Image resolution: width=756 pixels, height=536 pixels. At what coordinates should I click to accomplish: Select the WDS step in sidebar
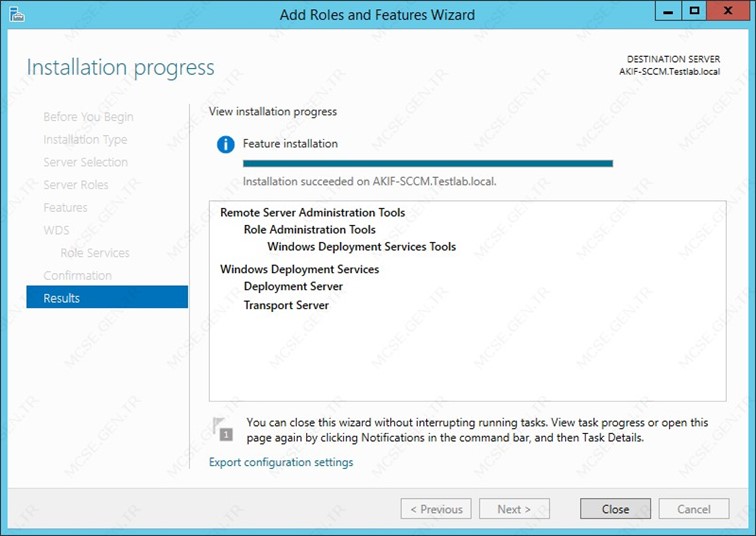56,230
